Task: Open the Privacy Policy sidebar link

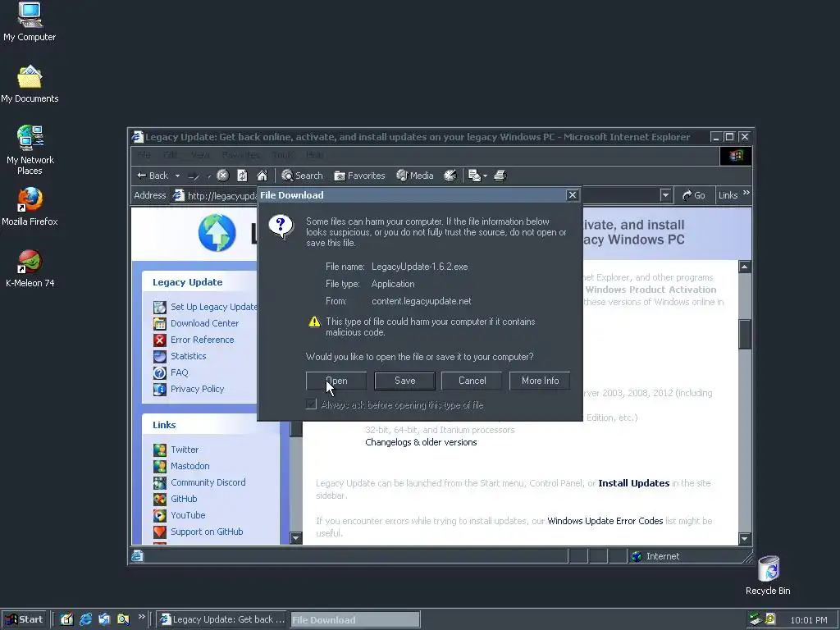Action: (197, 389)
